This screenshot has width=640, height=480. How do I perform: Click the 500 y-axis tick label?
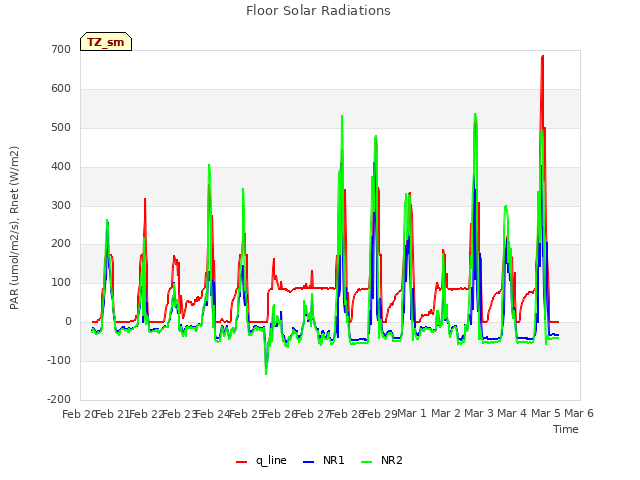[61, 128]
